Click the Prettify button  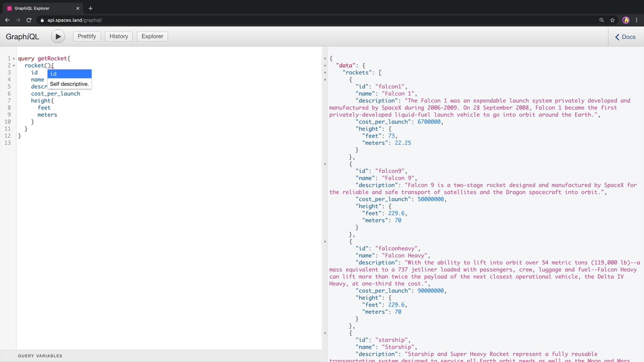pos(87,36)
